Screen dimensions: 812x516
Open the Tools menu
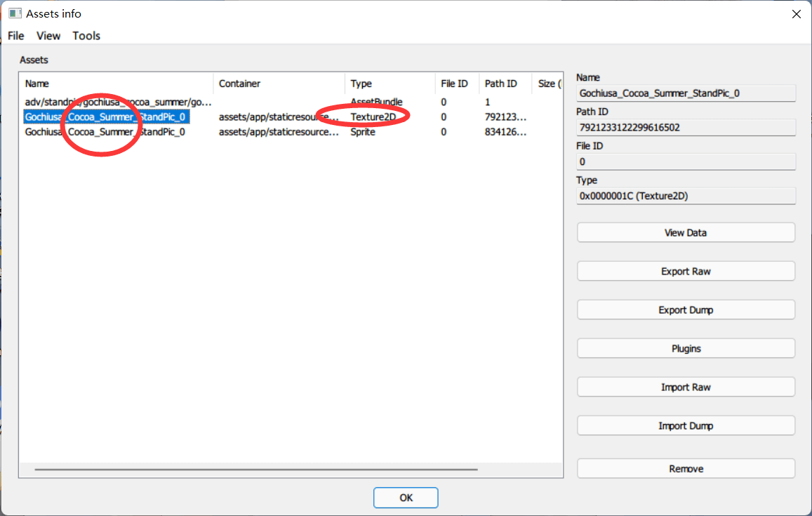86,36
